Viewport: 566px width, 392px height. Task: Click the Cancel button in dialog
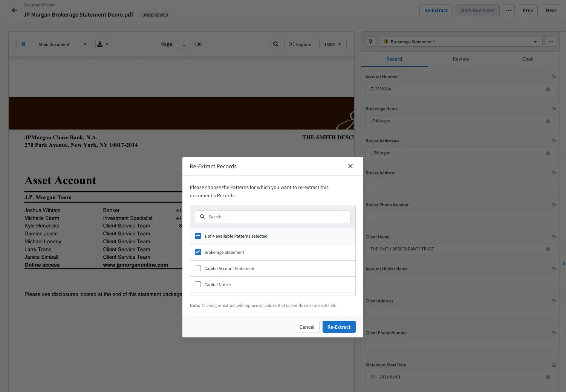coord(307,327)
